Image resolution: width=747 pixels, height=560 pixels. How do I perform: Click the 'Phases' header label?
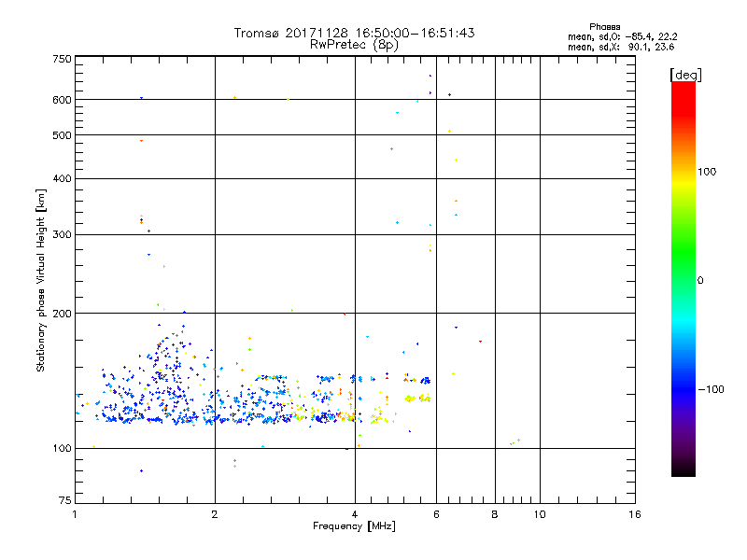(604, 27)
